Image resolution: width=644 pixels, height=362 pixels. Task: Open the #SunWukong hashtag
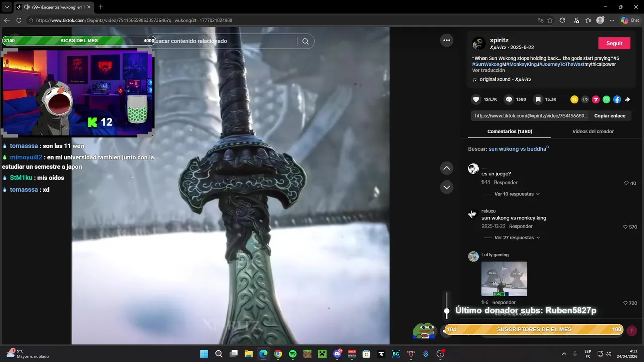click(487, 64)
